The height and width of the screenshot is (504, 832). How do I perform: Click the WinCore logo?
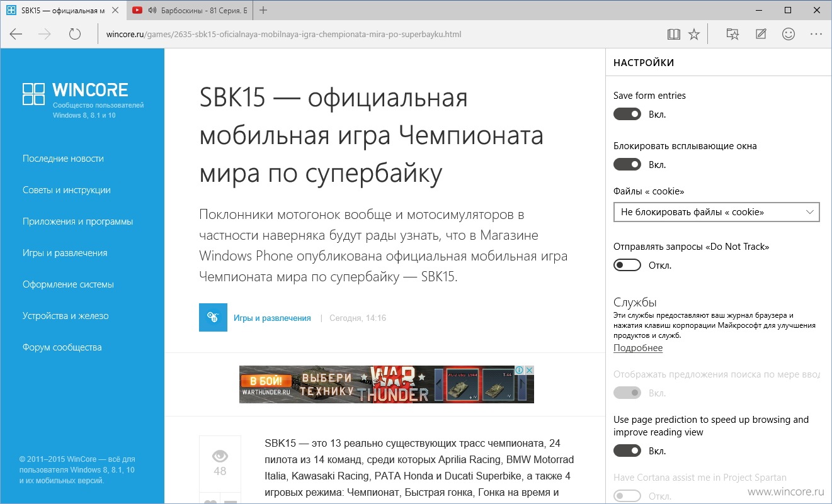click(x=75, y=94)
